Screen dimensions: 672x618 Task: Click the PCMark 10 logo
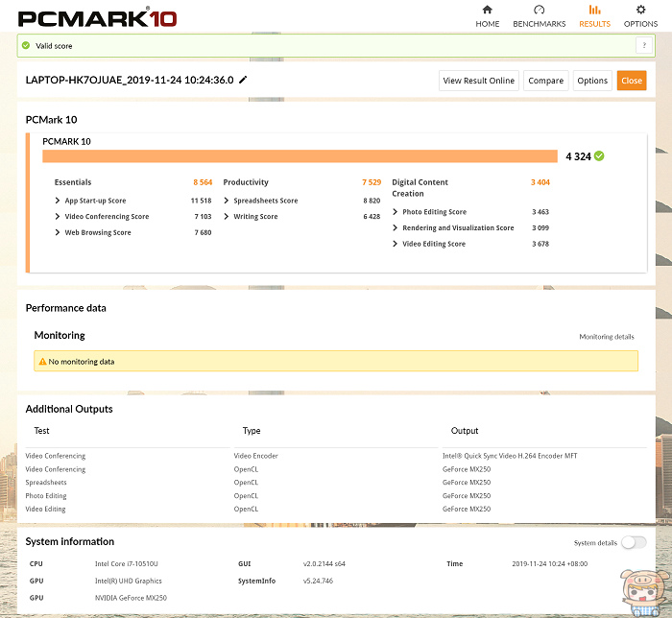tap(97, 17)
